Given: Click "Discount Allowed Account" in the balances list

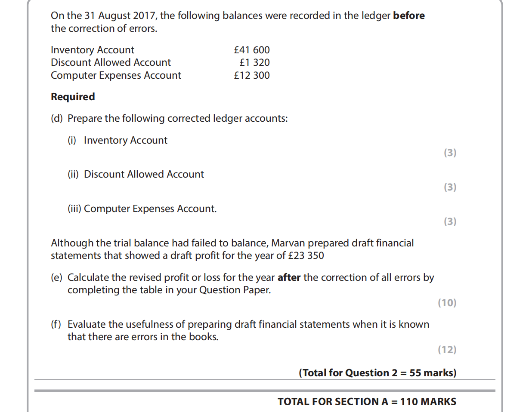Looking at the screenshot, I should tap(111, 62).
